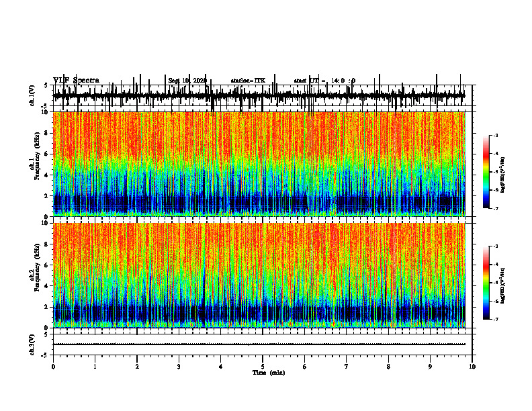Click the "-7" value on ch.2 color bar
The width and height of the screenshot is (532, 411).
point(496,319)
